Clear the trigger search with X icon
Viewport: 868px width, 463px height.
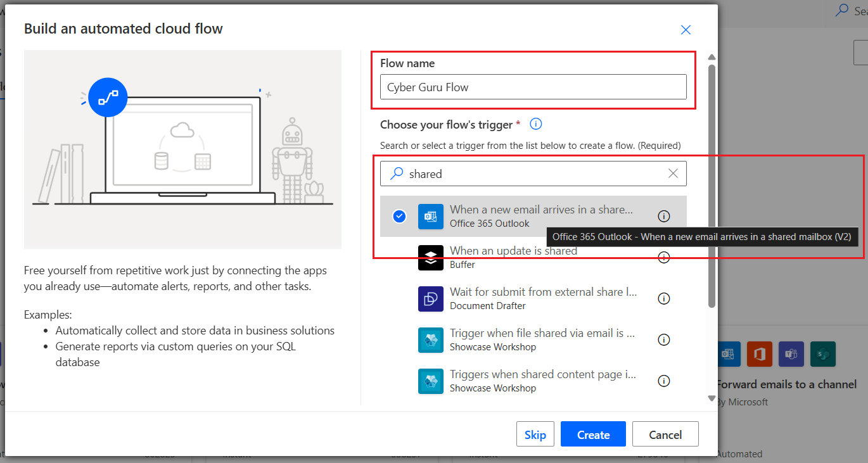tap(673, 174)
